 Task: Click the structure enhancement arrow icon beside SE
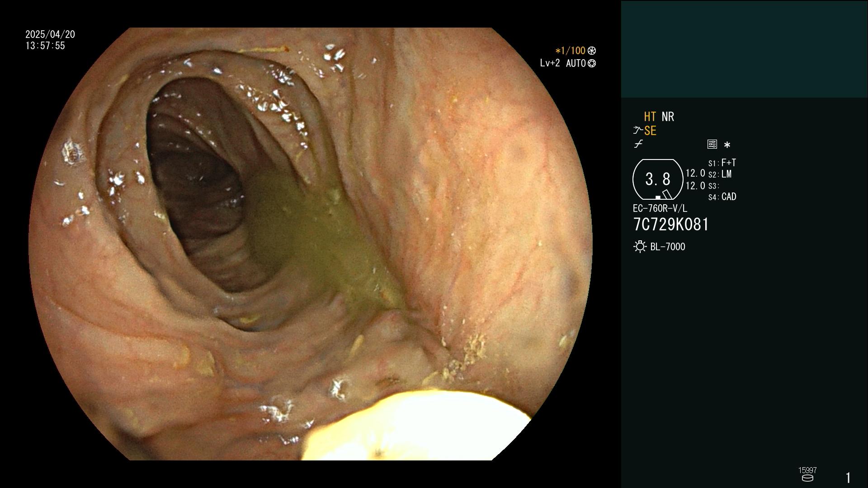(x=638, y=131)
